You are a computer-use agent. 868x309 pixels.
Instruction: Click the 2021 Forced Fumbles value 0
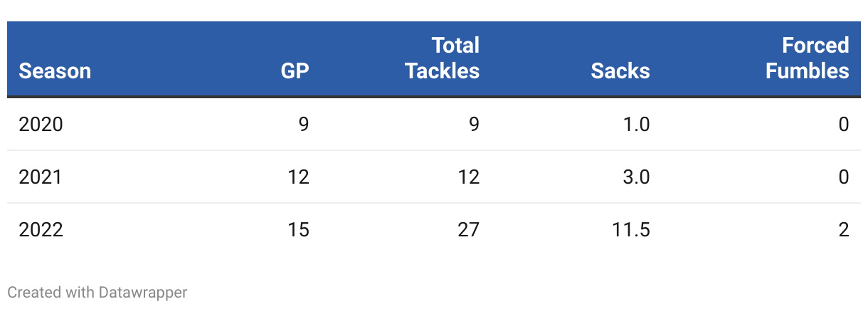coord(843,177)
